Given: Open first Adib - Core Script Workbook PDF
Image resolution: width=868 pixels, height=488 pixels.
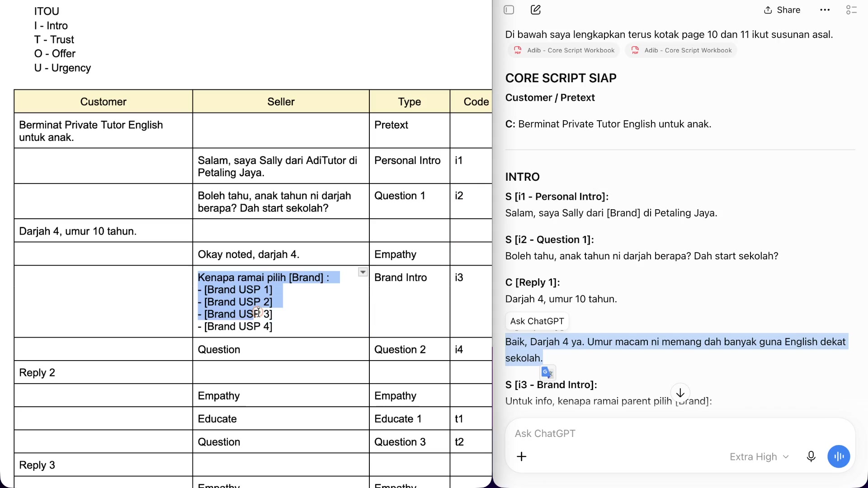Looking at the screenshot, I should tap(564, 50).
